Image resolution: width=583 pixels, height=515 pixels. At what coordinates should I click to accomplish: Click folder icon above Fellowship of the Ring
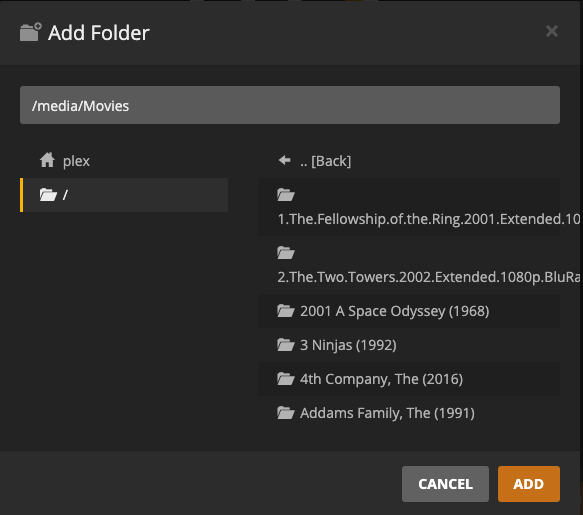tap(286, 194)
